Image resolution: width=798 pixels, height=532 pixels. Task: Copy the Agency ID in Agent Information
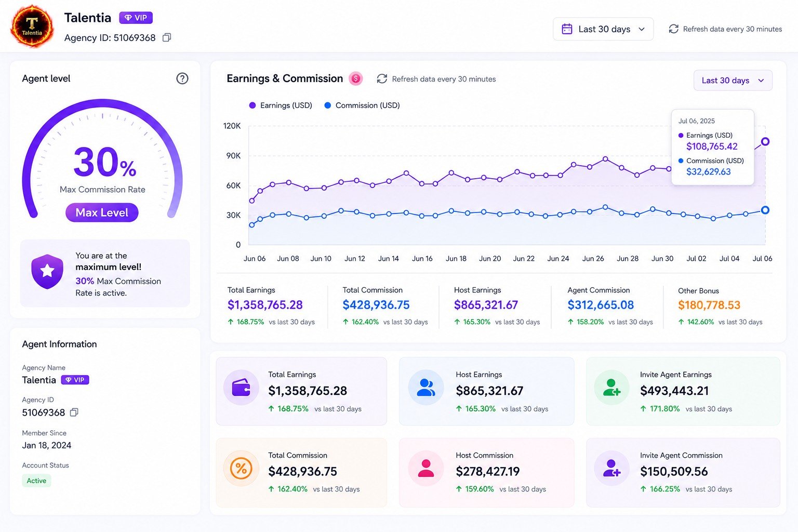coord(74,412)
